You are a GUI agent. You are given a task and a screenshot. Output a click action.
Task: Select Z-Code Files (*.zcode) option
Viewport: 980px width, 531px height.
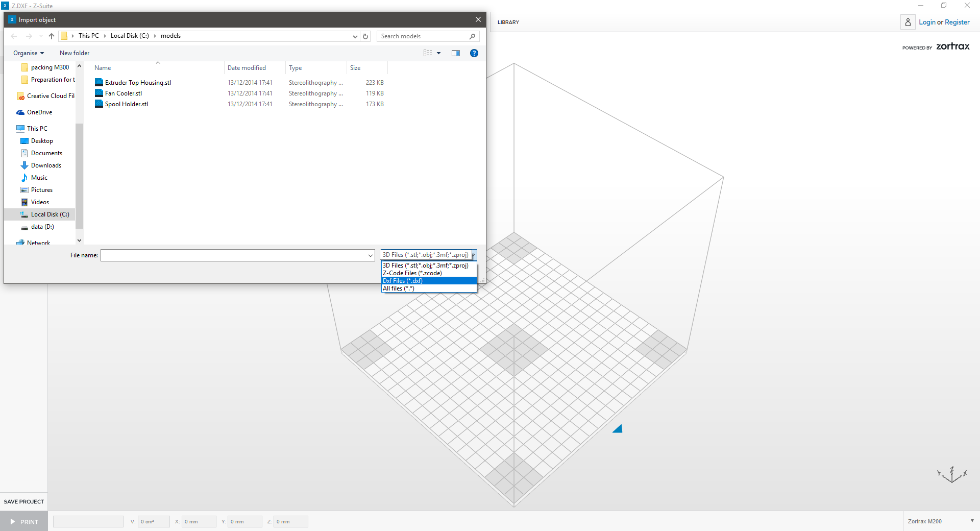429,273
